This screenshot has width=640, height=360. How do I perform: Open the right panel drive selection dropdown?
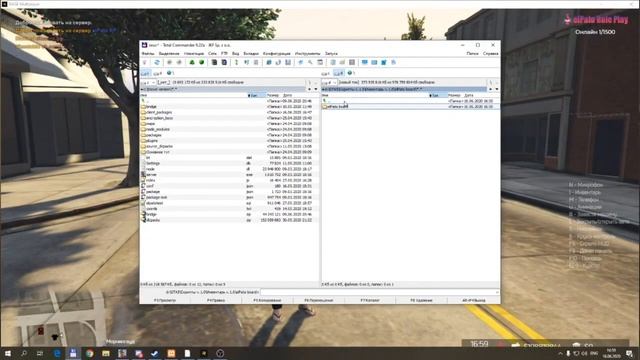pos(329,82)
